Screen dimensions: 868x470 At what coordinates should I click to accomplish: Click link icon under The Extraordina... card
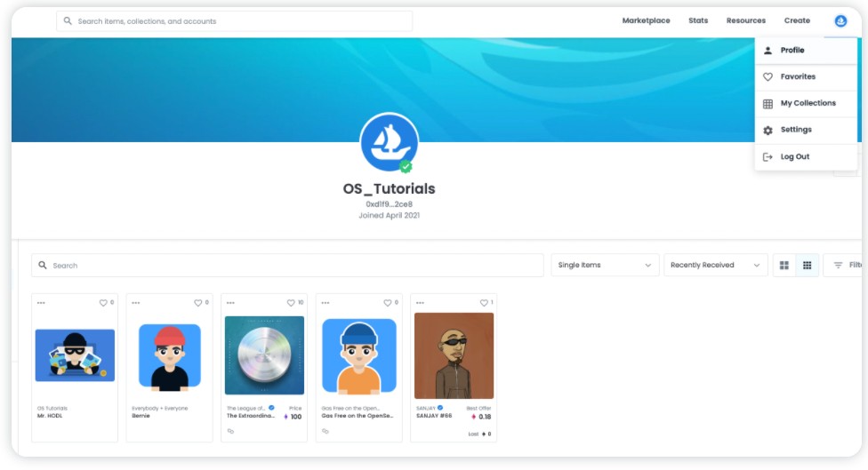coord(230,431)
